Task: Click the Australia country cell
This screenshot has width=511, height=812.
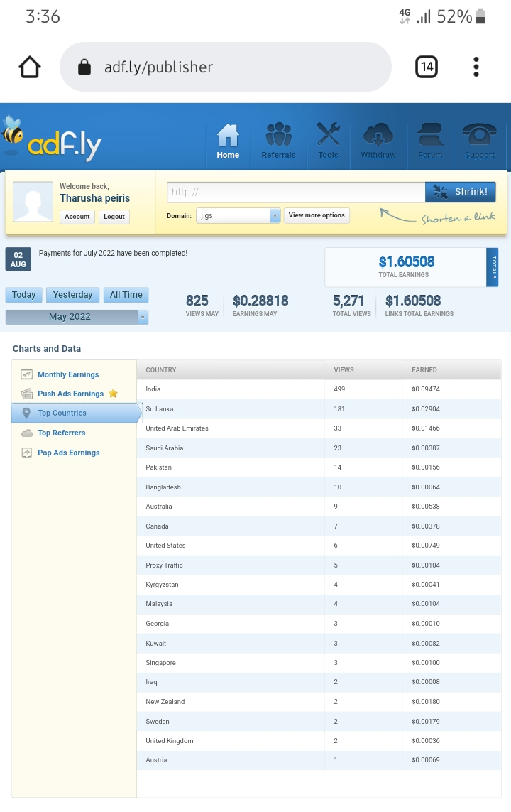Action: 159,507
